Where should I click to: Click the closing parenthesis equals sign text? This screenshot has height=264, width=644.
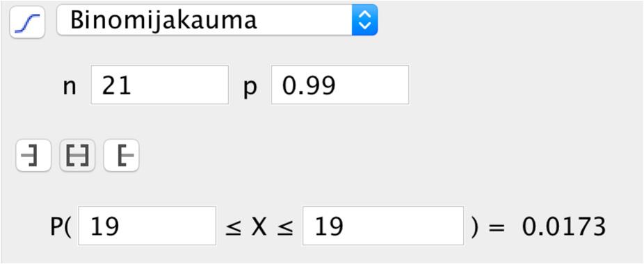pyautogui.click(x=488, y=227)
